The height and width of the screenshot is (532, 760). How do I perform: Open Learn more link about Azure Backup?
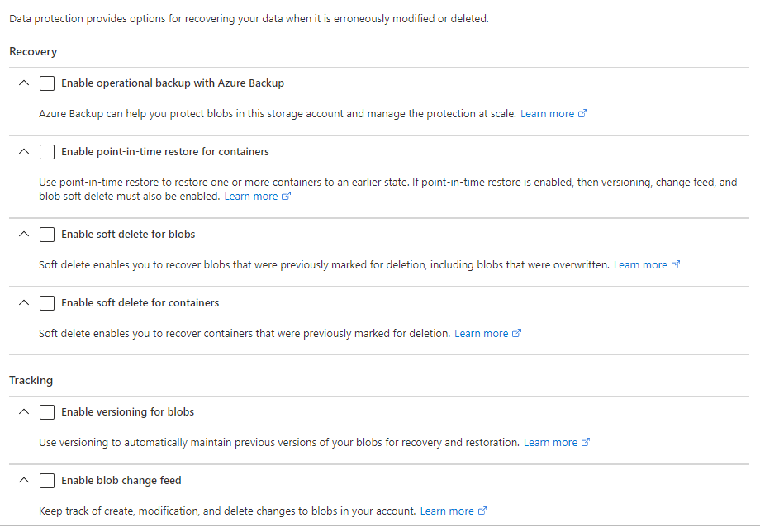click(x=547, y=114)
